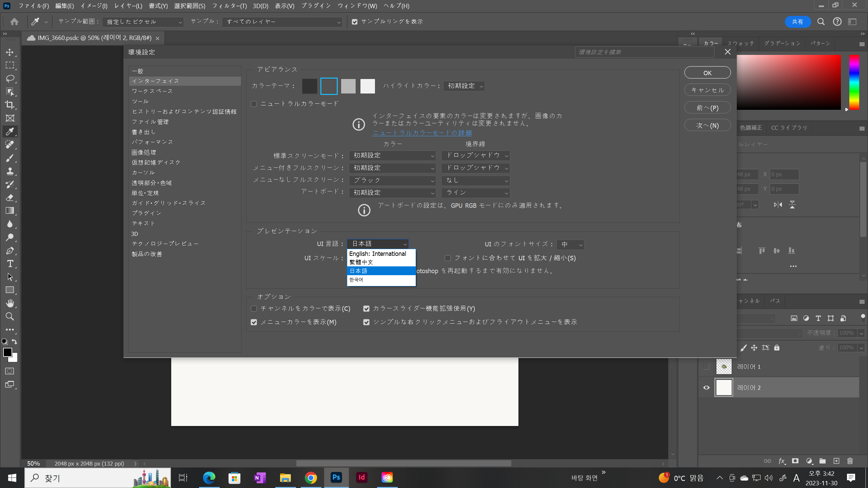Toggle シンプルな右クリックメニュー checkbox
The height and width of the screenshot is (488, 868).
tap(366, 322)
